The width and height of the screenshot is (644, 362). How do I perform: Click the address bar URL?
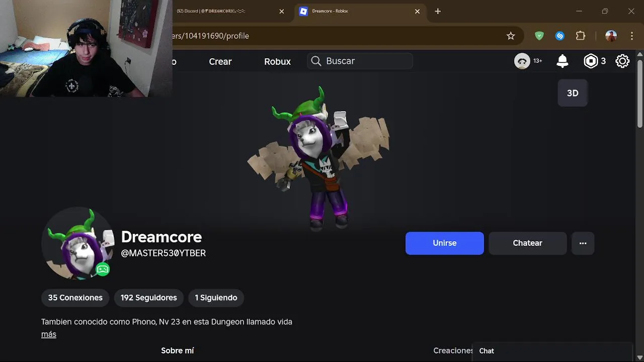(x=210, y=36)
